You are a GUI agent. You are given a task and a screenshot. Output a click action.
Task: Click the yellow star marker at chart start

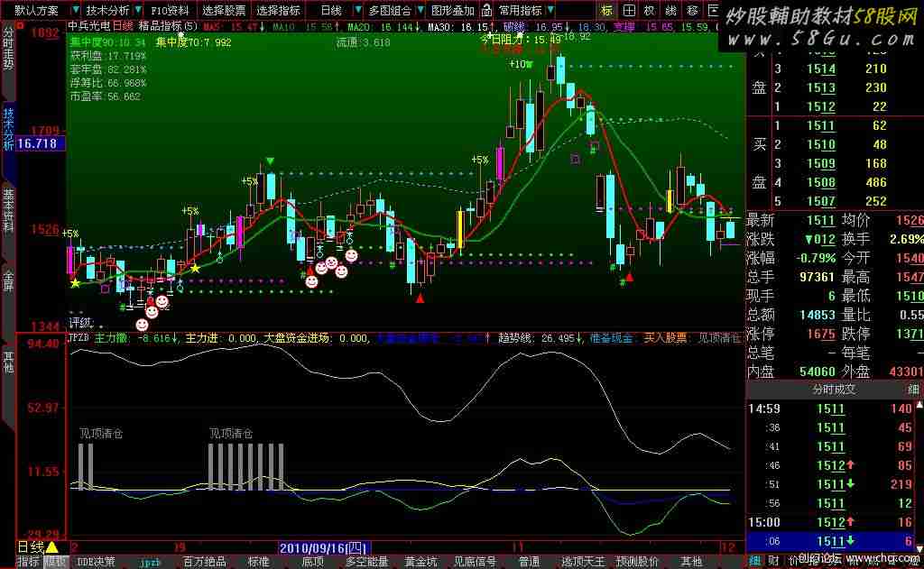pos(75,283)
